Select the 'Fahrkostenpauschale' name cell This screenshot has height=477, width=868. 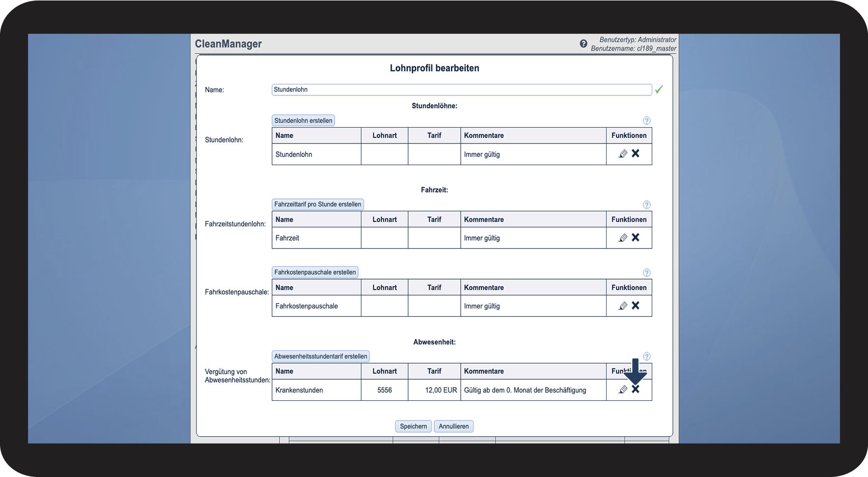pos(316,306)
